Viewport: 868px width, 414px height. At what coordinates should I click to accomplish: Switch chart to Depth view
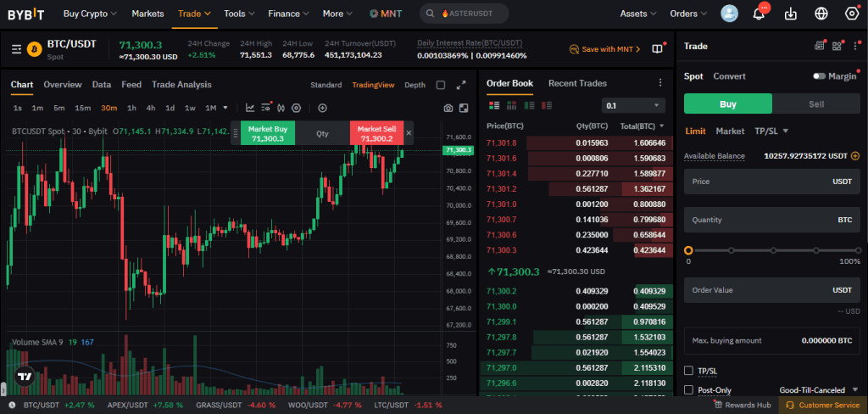click(x=415, y=85)
